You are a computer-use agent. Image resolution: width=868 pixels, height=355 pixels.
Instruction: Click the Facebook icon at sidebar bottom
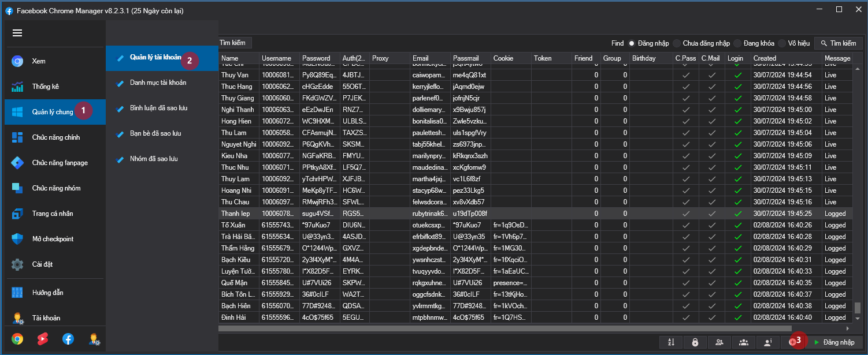click(68, 339)
